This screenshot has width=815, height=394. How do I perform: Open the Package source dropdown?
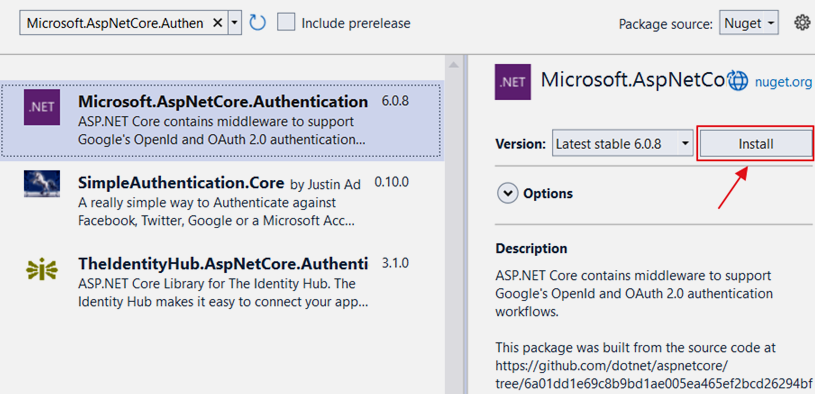pyautogui.click(x=749, y=23)
